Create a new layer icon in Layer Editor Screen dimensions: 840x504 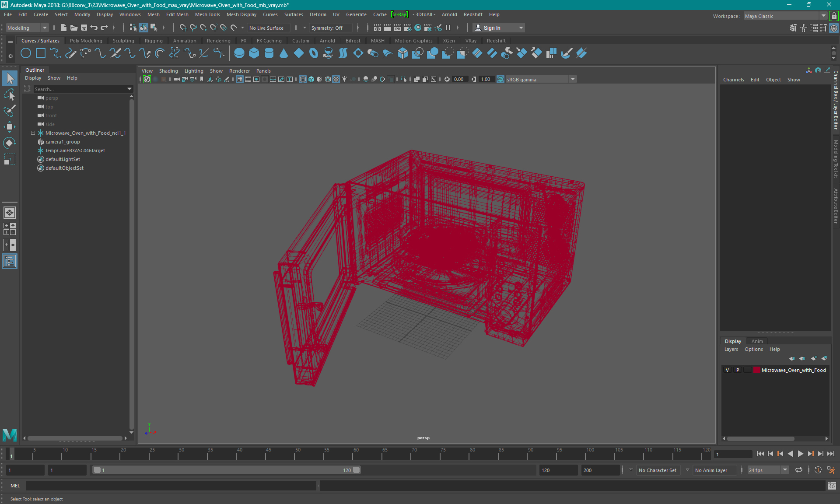[x=814, y=358]
